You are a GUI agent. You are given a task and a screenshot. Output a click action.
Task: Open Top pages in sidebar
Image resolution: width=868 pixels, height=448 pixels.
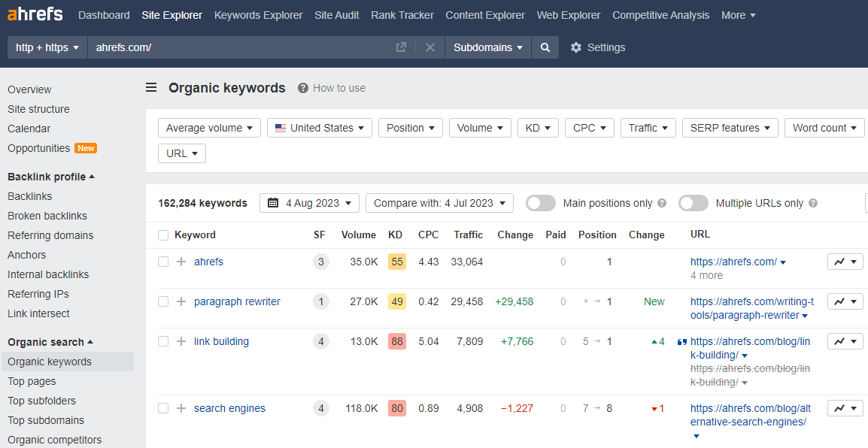point(32,381)
